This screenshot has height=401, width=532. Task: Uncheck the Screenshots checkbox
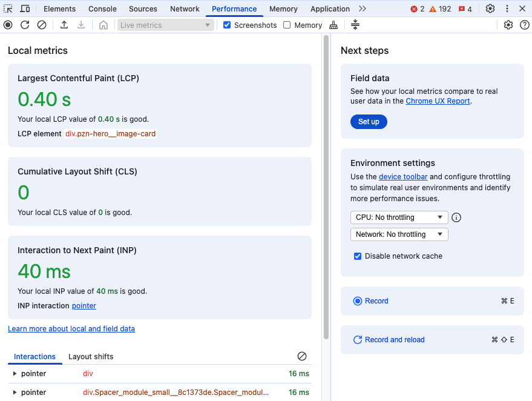click(227, 25)
